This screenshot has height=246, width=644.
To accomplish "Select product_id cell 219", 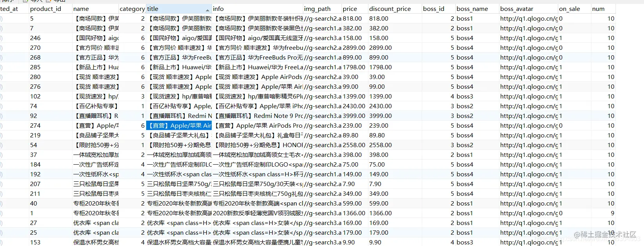I will 50,135.
